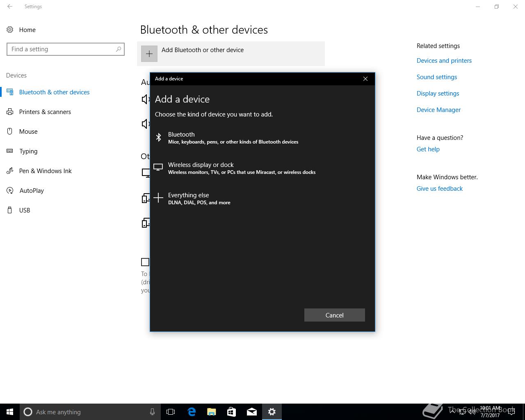Click the Typing keyboard icon
525x420 pixels.
[10, 151]
